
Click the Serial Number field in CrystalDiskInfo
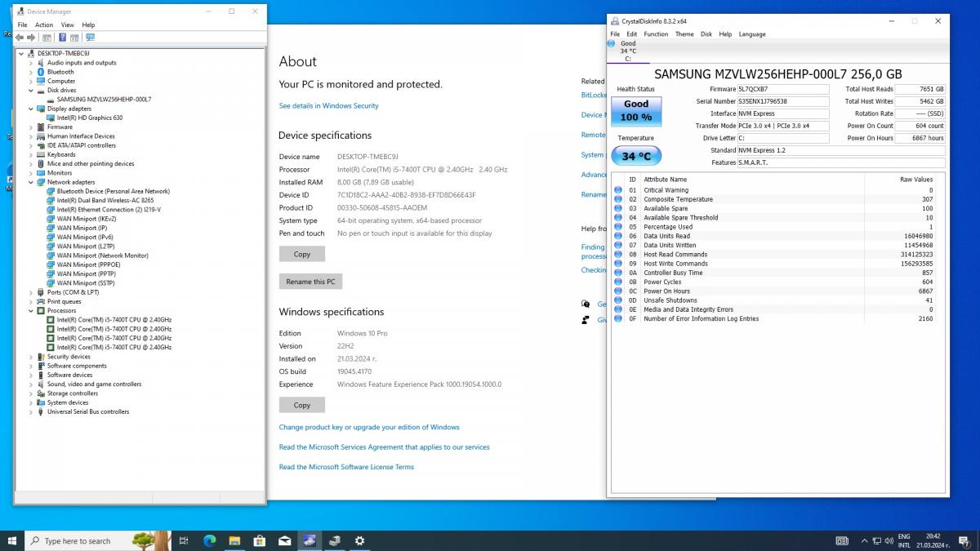[782, 101]
